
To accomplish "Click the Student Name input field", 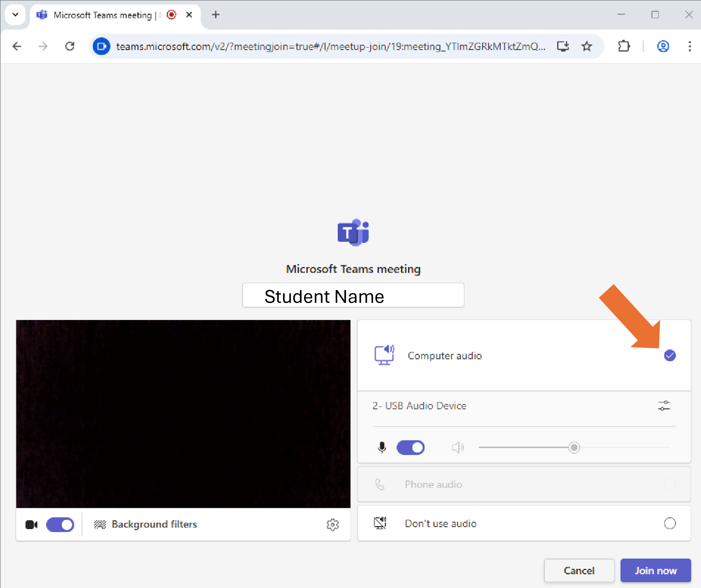I will tap(353, 295).
